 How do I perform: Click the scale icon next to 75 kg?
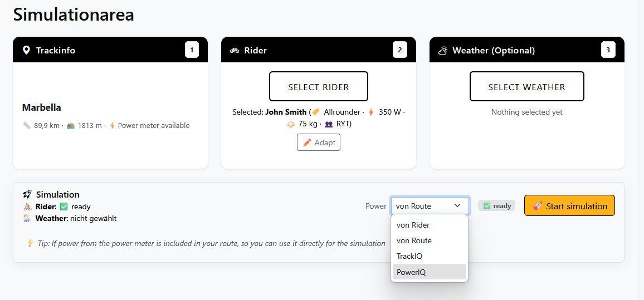click(291, 124)
